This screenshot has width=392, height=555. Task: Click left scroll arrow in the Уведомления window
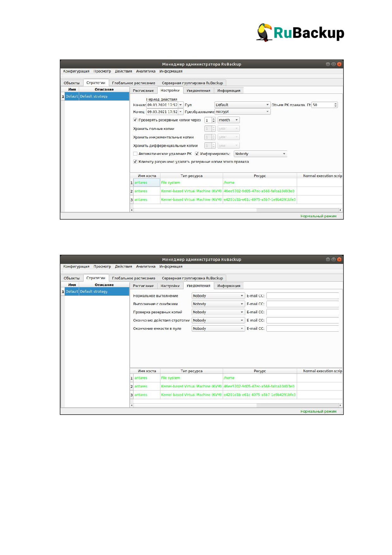coord(132,405)
